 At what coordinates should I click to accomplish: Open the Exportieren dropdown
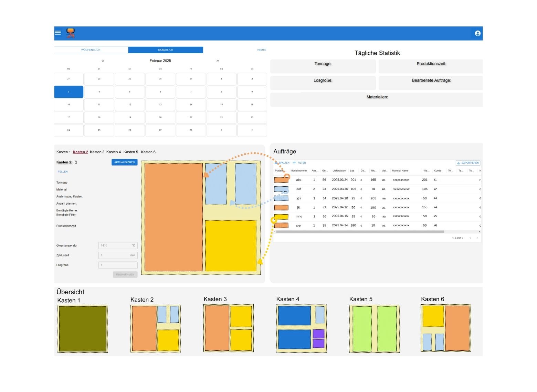click(x=468, y=163)
